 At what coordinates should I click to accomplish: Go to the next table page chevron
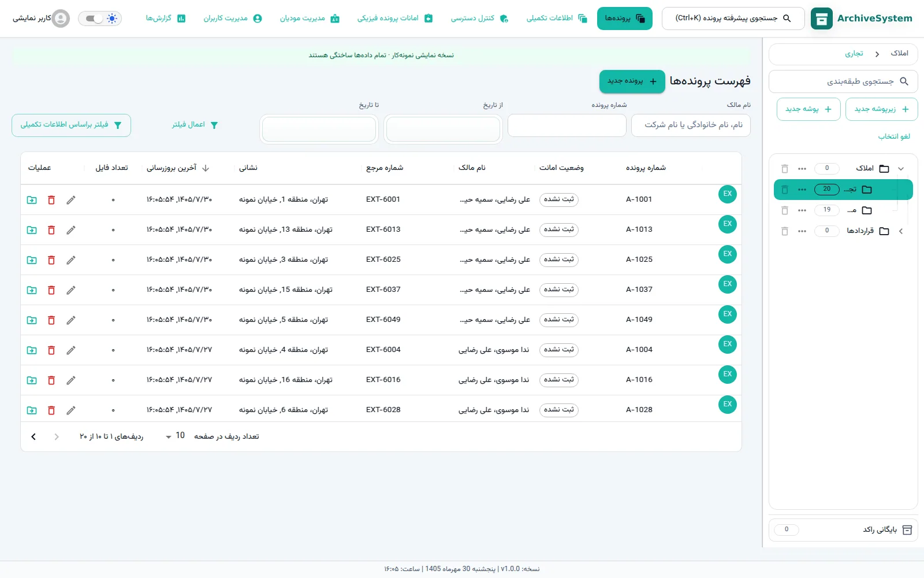tap(33, 437)
